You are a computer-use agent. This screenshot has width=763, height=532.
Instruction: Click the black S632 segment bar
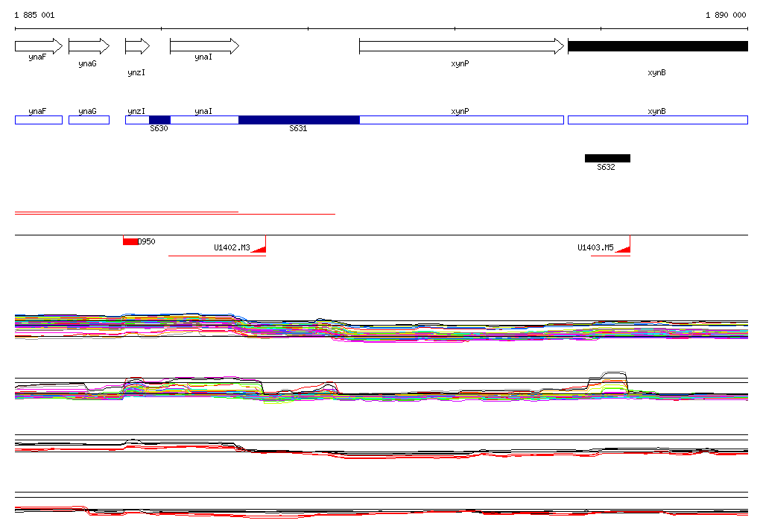pyautogui.click(x=607, y=158)
